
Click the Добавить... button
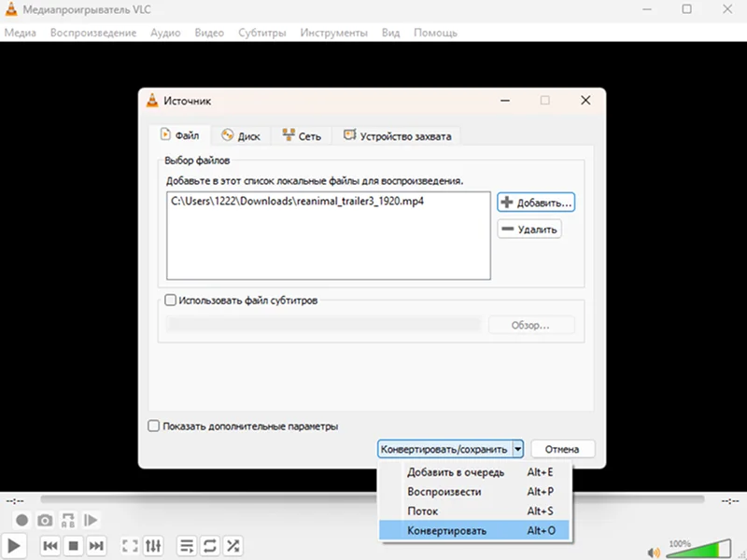click(536, 203)
